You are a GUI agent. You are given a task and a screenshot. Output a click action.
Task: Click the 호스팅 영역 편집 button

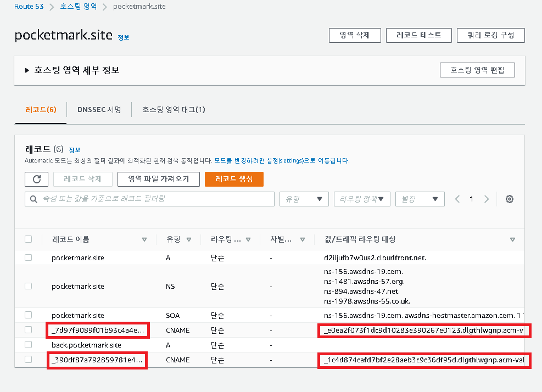pyautogui.click(x=477, y=70)
